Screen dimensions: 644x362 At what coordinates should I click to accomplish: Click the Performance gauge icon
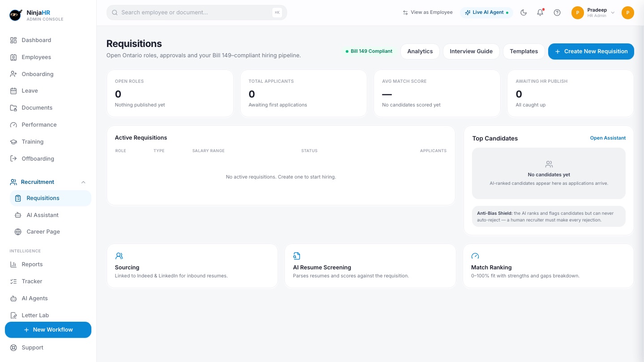(13, 125)
